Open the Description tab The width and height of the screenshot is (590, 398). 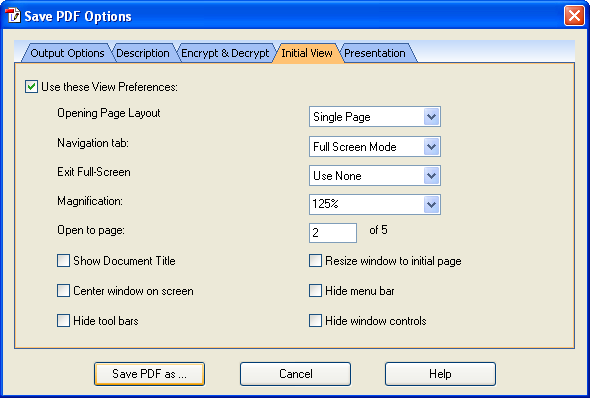click(x=143, y=53)
